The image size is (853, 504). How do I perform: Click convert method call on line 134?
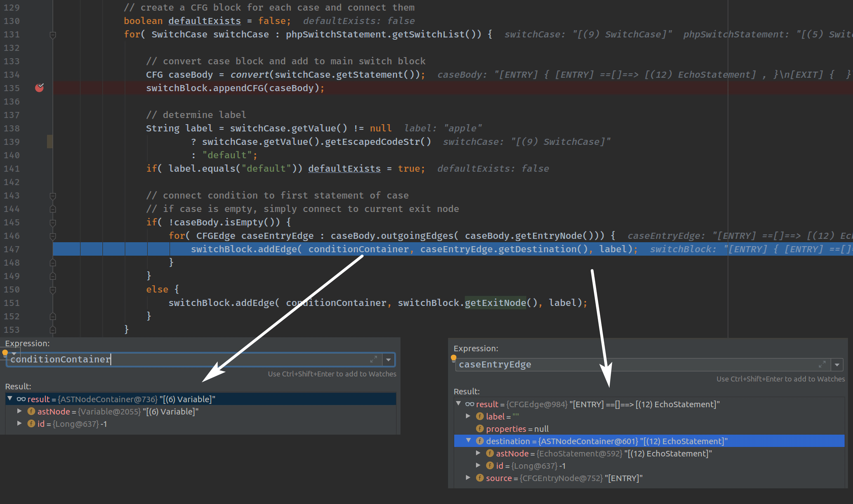pos(249,74)
